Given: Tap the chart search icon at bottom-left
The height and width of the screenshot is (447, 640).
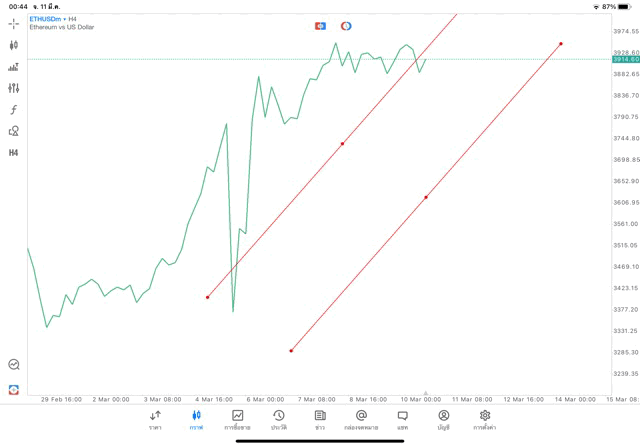Looking at the screenshot, I should 14,365.
